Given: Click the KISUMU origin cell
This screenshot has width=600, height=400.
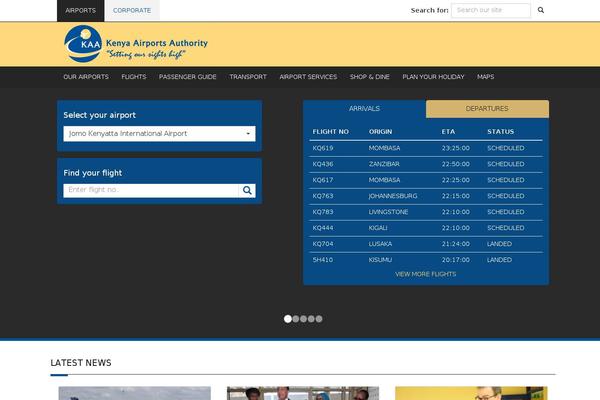Looking at the screenshot, I should (x=380, y=260).
